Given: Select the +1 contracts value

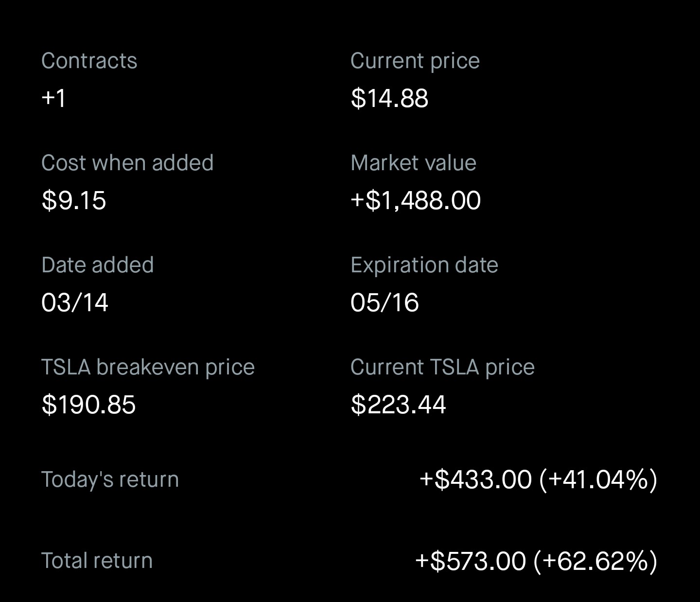Looking at the screenshot, I should point(53,98).
